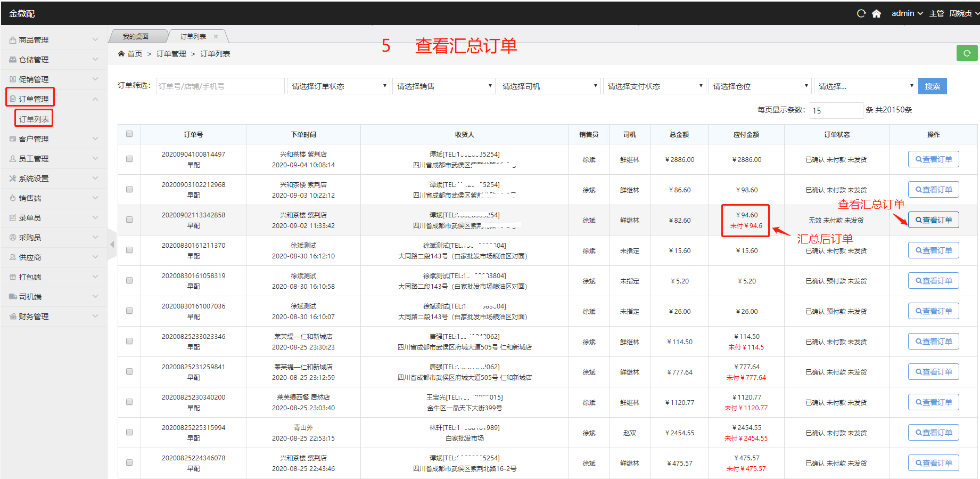Click 查看订单 for order 20200902113342858
The width and height of the screenshot is (980, 479).
933,220
